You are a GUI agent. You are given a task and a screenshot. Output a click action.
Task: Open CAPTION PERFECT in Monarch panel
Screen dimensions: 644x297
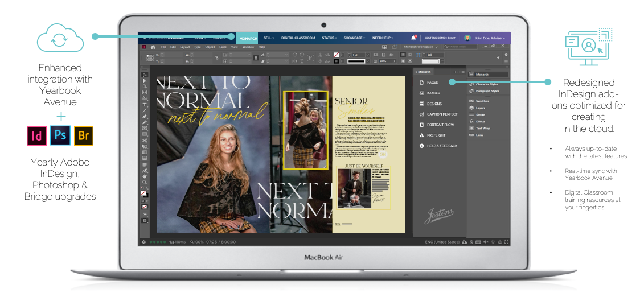(440, 114)
